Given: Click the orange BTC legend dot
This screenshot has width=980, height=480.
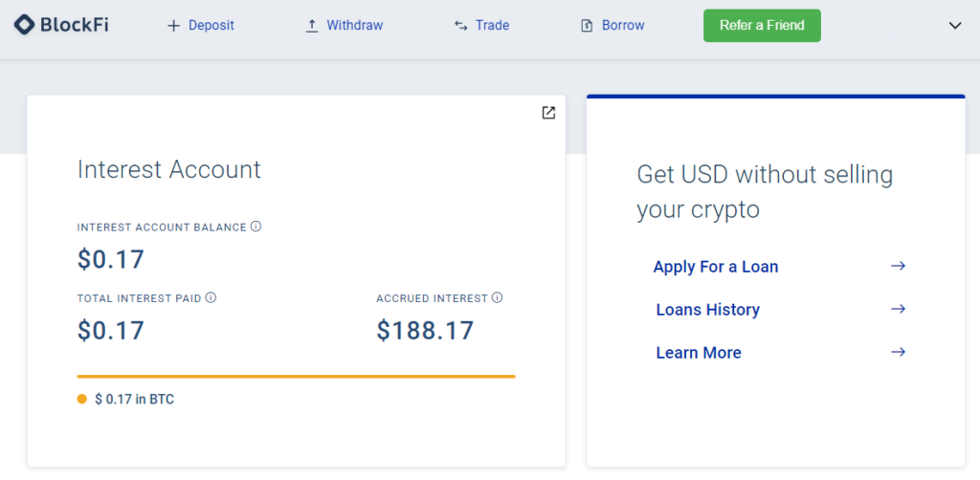Looking at the screenshot, I should click(x=82, y=400).
